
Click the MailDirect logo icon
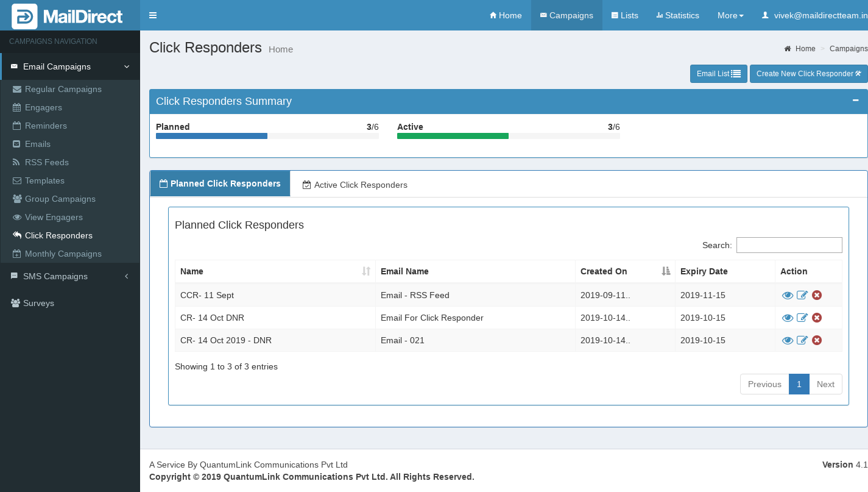point(24,16)
